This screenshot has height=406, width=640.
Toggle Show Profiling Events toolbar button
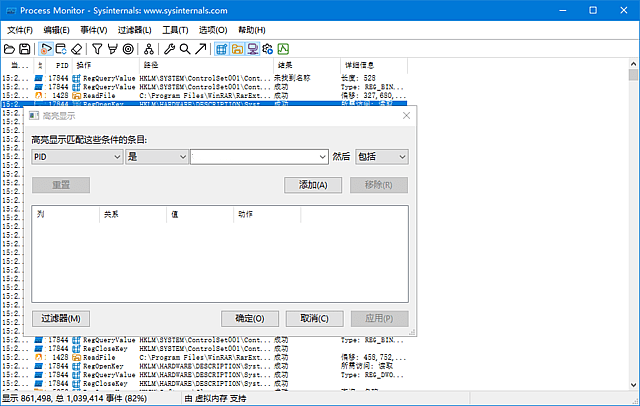pos(283,49)
